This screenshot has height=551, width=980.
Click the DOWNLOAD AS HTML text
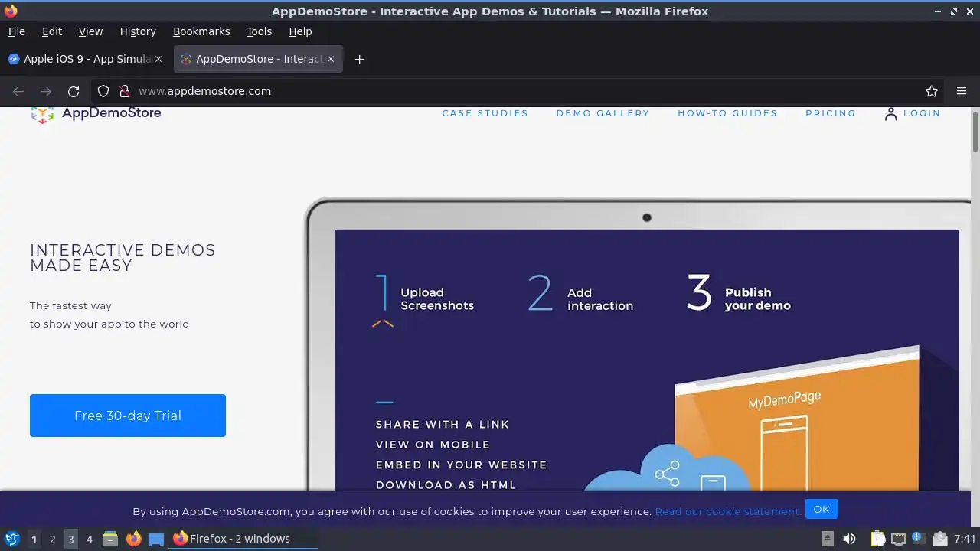(446, 484)
